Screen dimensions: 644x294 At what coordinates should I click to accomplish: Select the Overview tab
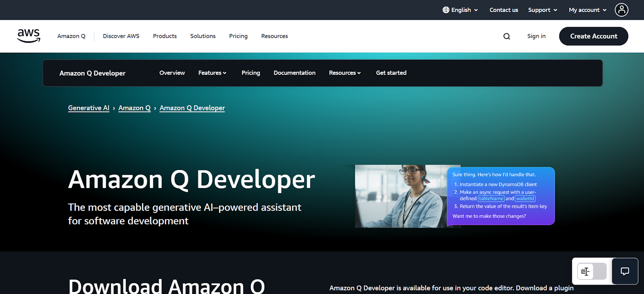(172, 73)
